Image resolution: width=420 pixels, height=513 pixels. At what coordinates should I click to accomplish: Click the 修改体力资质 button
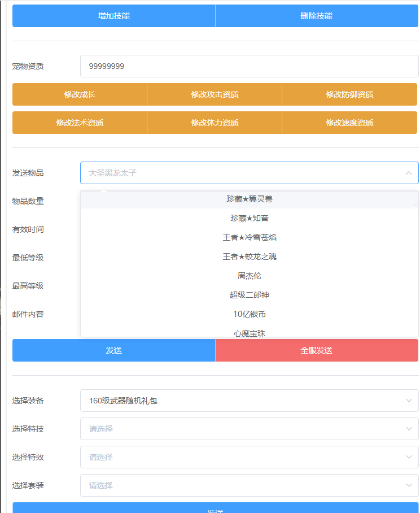coord(215,123)
